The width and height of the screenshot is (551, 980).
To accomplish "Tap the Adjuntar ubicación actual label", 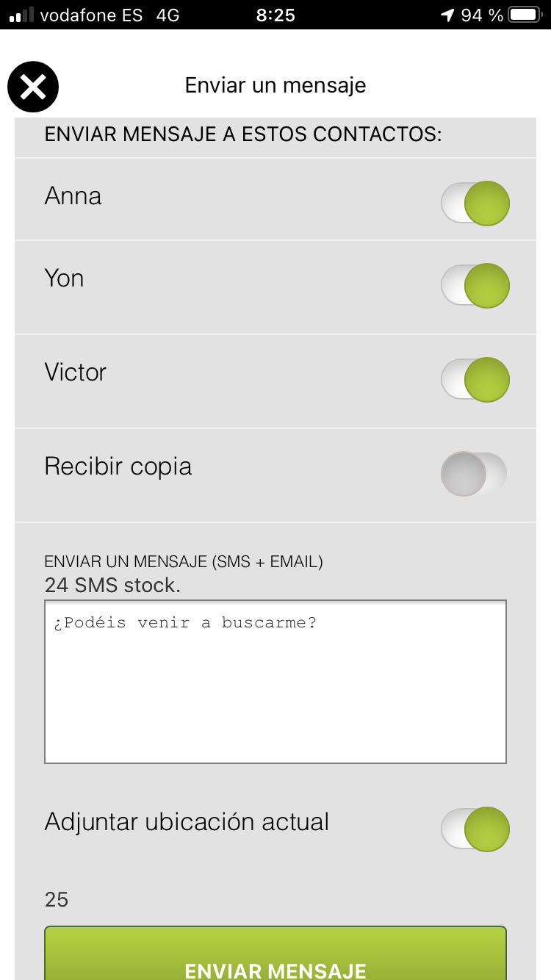I will [x=187, y=822].
